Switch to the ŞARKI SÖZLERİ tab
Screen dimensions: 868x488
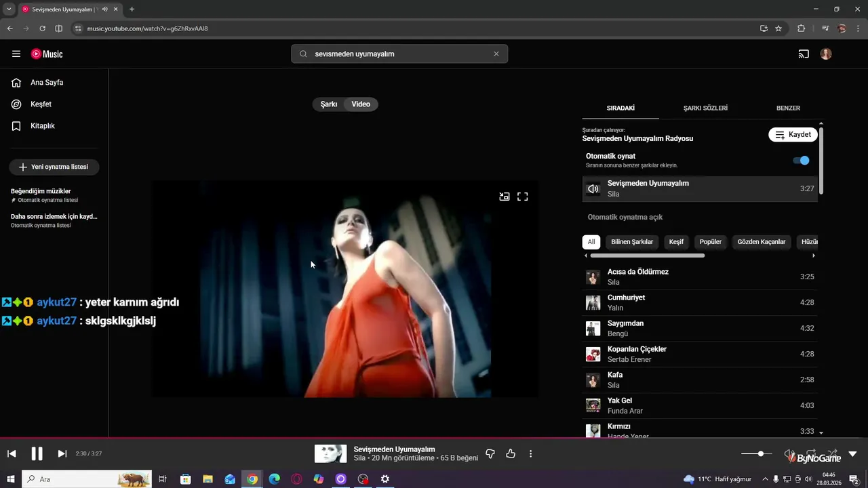[705, 108]
